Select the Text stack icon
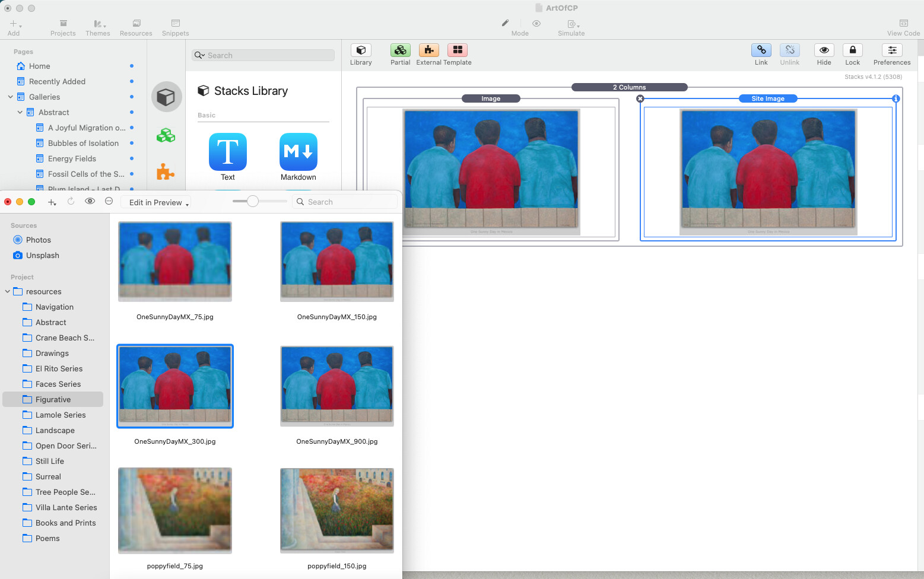This screenshot has width=924, height=579. [x=228, y=152]
